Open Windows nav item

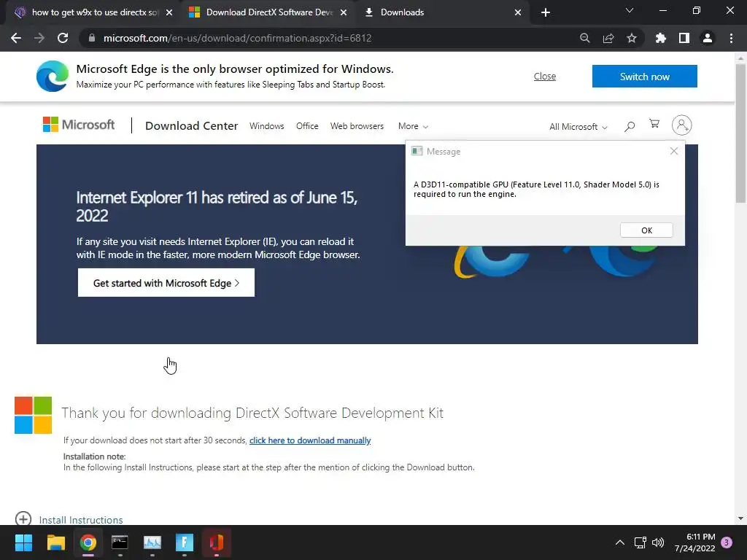(x=266, y=126)
